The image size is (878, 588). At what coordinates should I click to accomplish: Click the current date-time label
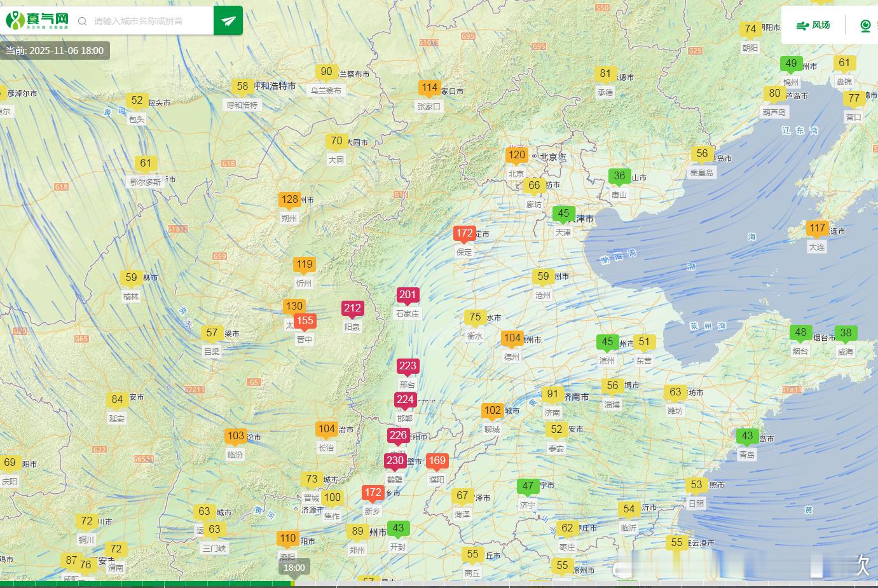point(55,51)
